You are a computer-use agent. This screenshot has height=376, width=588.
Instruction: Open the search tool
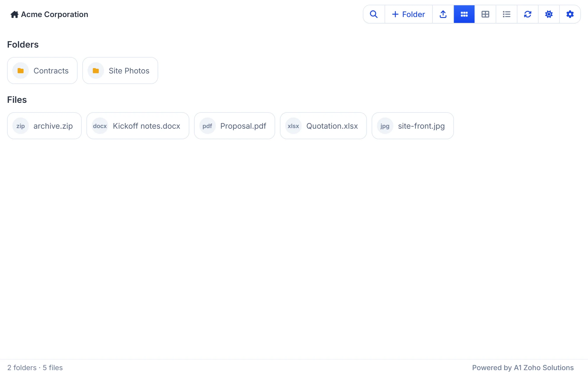coord(374,14)
